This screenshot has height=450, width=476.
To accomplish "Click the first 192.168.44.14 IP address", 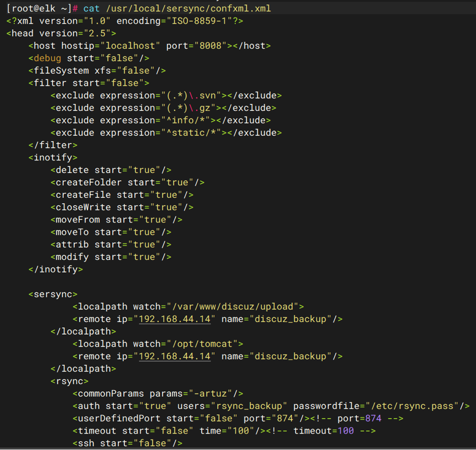I will [175, 320].
